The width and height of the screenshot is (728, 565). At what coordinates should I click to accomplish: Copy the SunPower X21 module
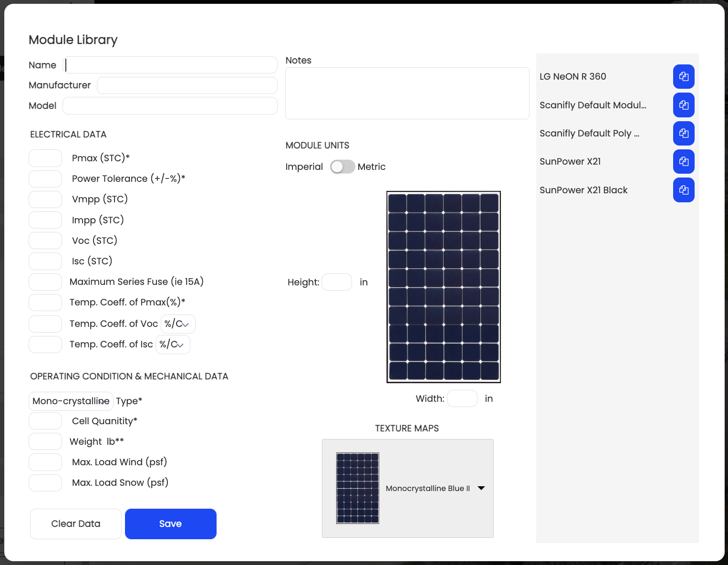click(684, 161)
